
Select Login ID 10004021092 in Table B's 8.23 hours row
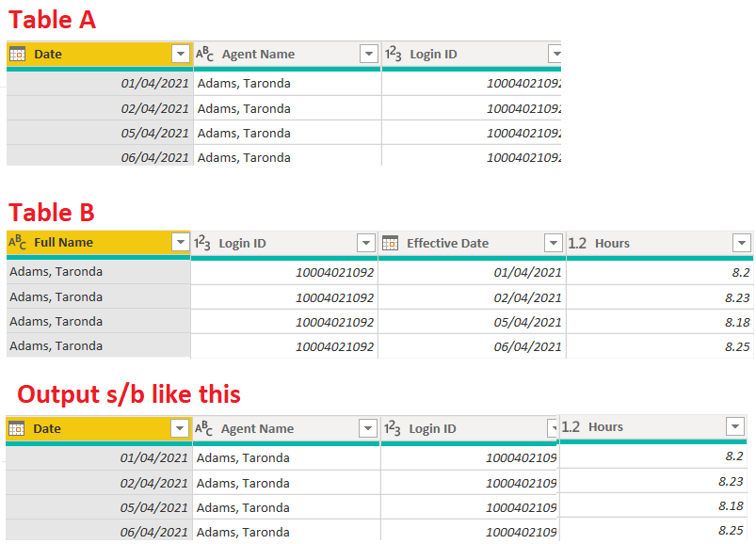284,297
